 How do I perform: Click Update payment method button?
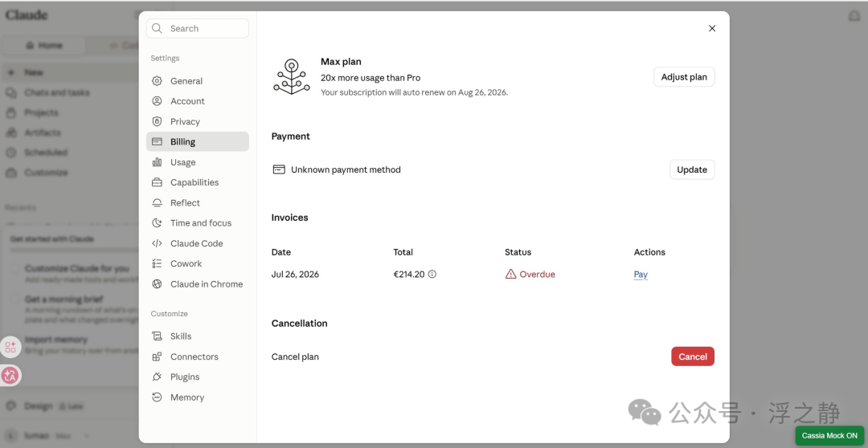tap(692, 169)
